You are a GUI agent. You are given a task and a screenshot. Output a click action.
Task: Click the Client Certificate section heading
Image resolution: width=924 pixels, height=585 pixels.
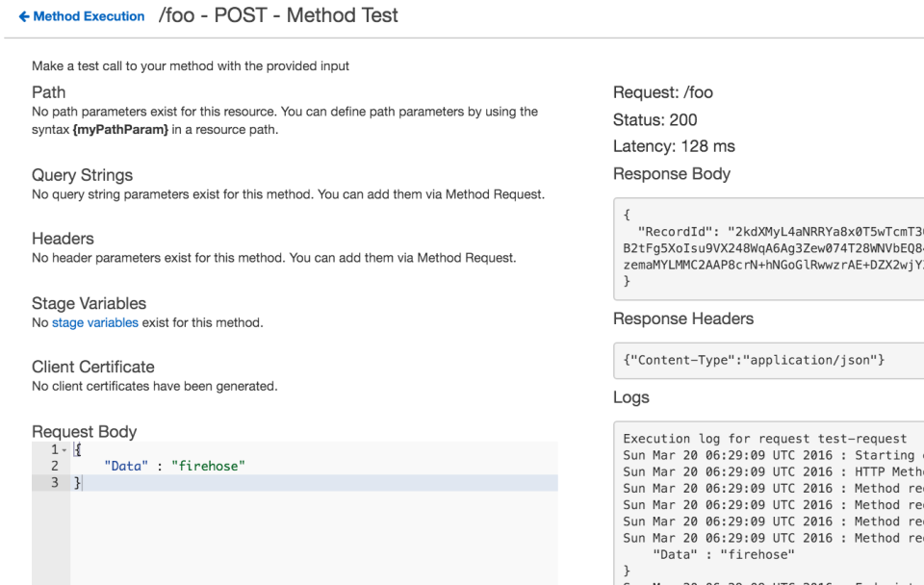(92, 367)
